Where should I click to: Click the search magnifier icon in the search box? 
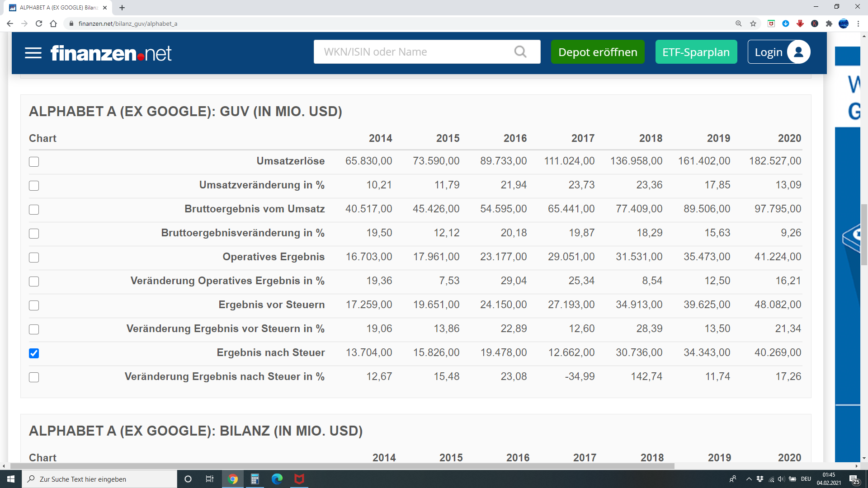(520, 52)
